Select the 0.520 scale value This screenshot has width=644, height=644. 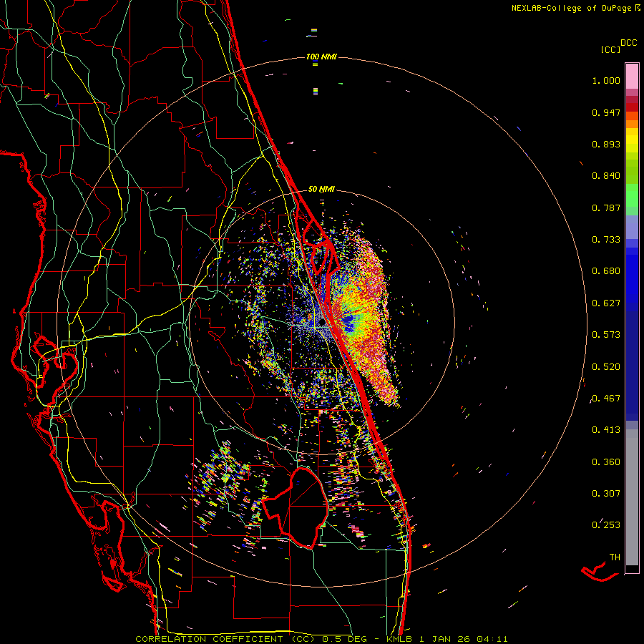[x=606, y=367]
